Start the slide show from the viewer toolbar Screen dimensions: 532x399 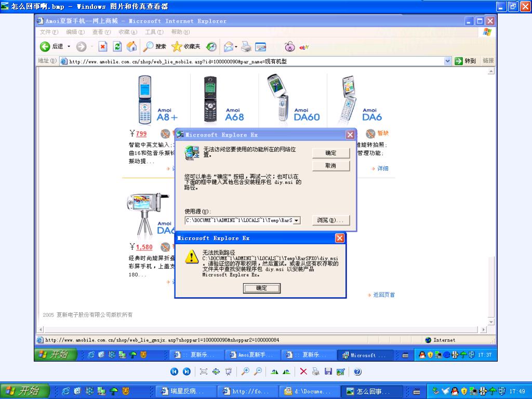coord(229,371)
